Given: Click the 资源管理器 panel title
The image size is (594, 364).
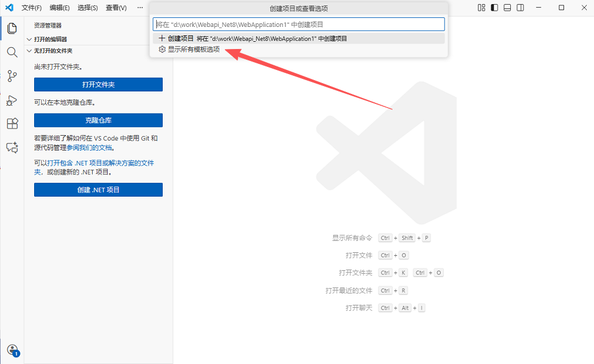Looking at the screenshot, I should [x=48, y=25].
